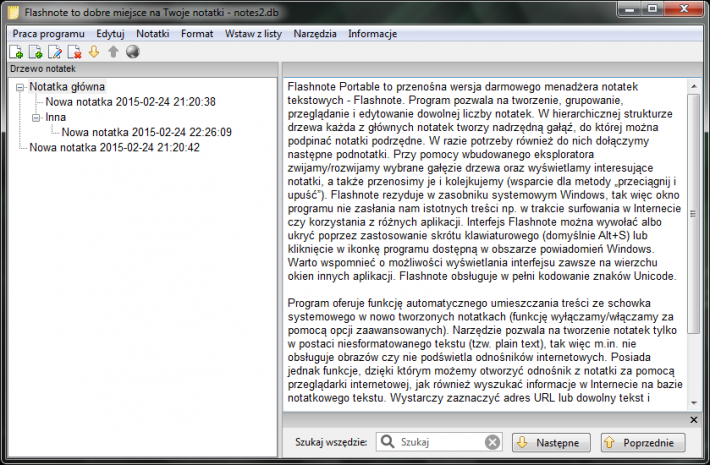Click the Drzewo notatek panel header
710x465 pixels.
coord(143,69)
